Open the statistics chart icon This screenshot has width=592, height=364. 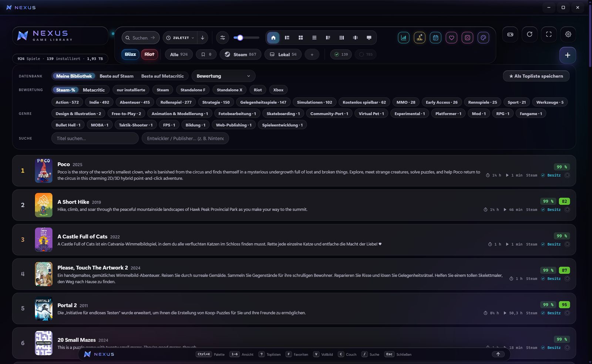(404, 38)
